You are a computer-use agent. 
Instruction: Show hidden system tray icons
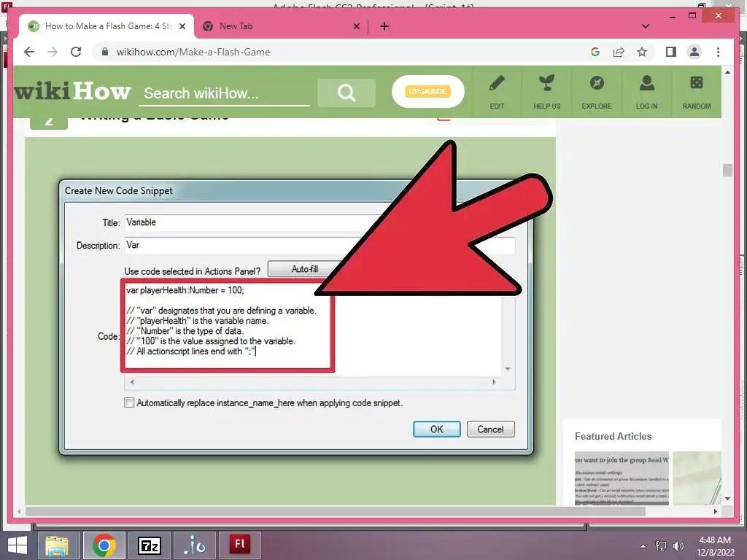coord(643,546)
